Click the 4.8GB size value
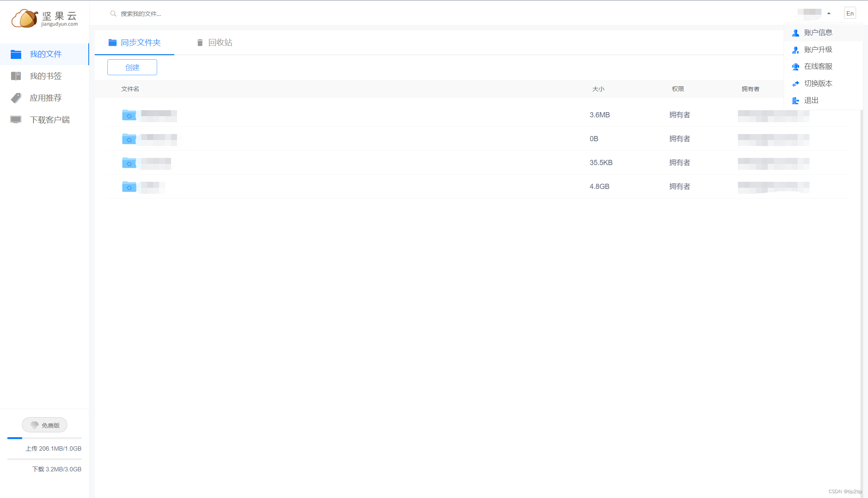This screenshot has width=868, height=498. coord(599,187)
